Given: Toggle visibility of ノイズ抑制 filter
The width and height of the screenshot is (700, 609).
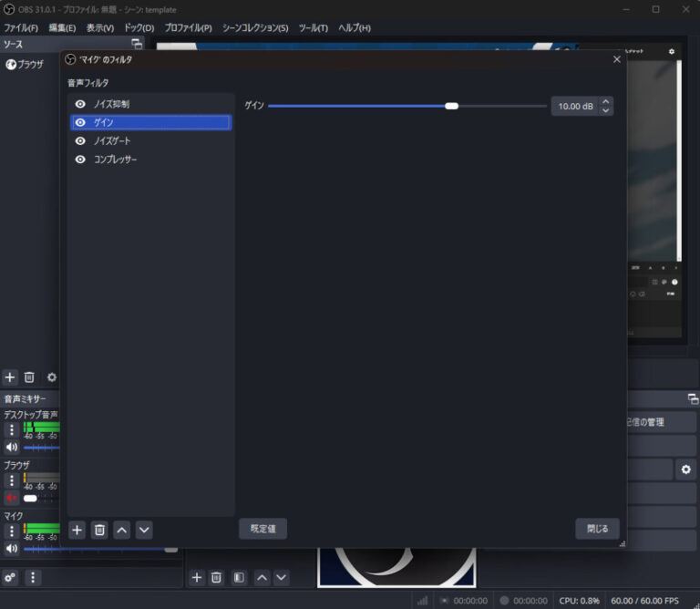Looking at the screenshot, I should tap(80, 105).
